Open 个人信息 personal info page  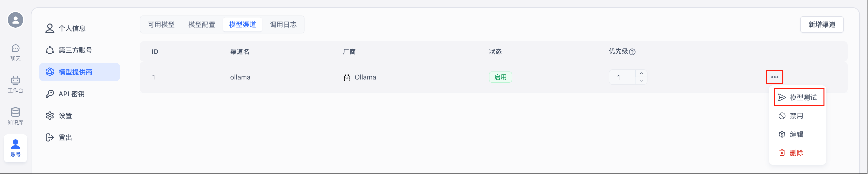(x=72, y=28)
